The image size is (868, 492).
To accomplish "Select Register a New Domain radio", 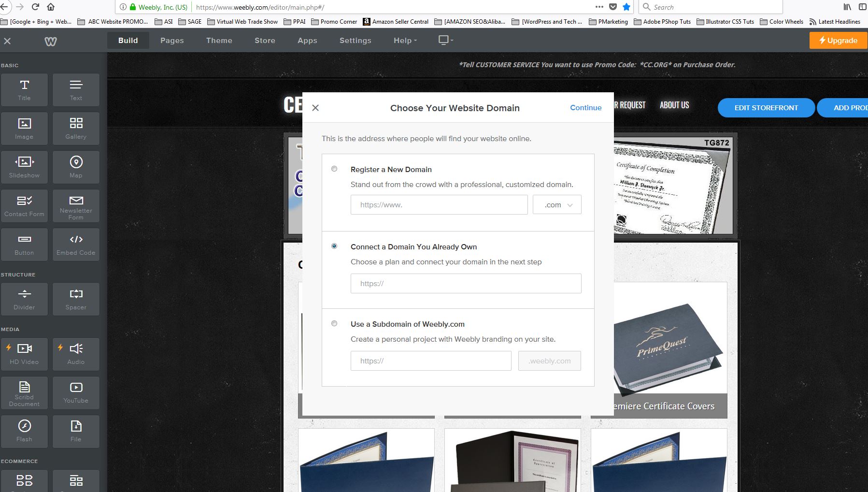I will tap(334, 169).
